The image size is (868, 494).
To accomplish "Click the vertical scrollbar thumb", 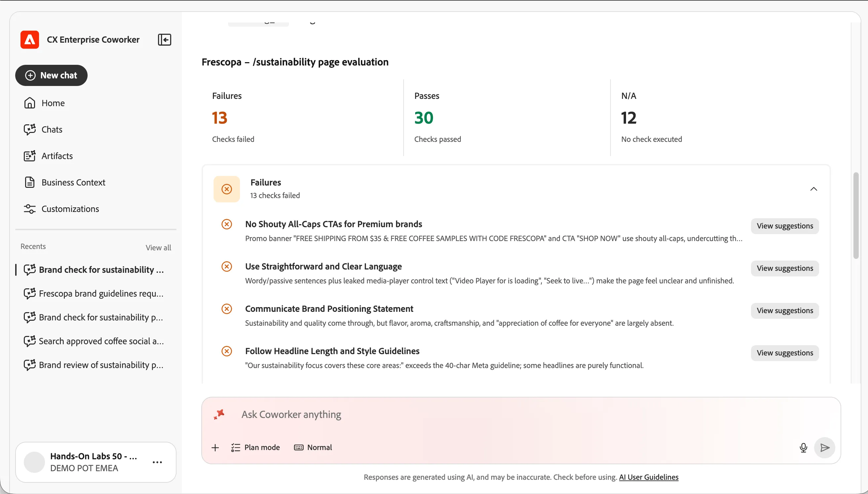I will tap(856, 216).
